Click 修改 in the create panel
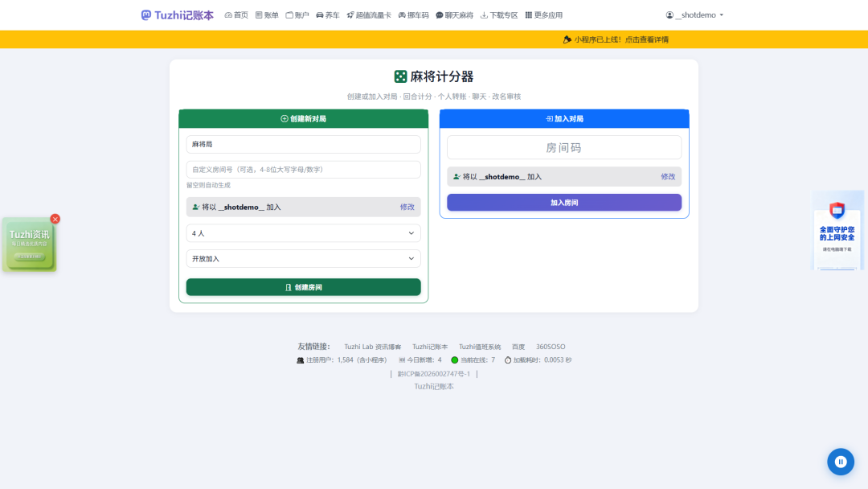Viewport: 868px width, 489px height. tap(407, 208)
